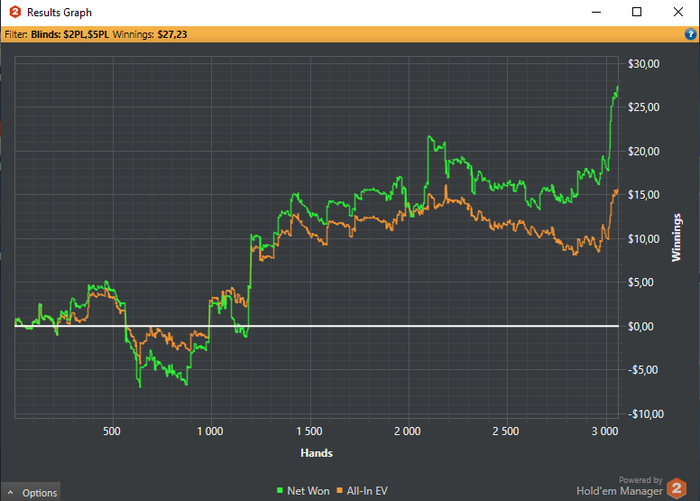The height and width of the screenshot is (501, 700).
Task: Click the $20,00 axis label
Action: [x=643, y=151]
